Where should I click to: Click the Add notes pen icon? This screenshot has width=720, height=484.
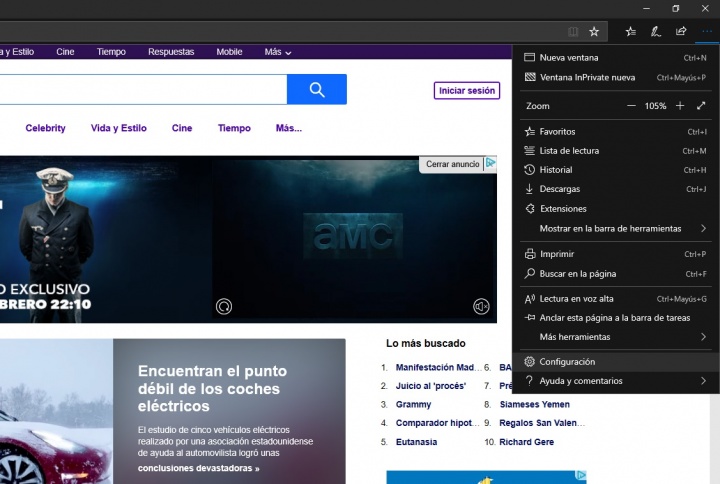point(656,32)
